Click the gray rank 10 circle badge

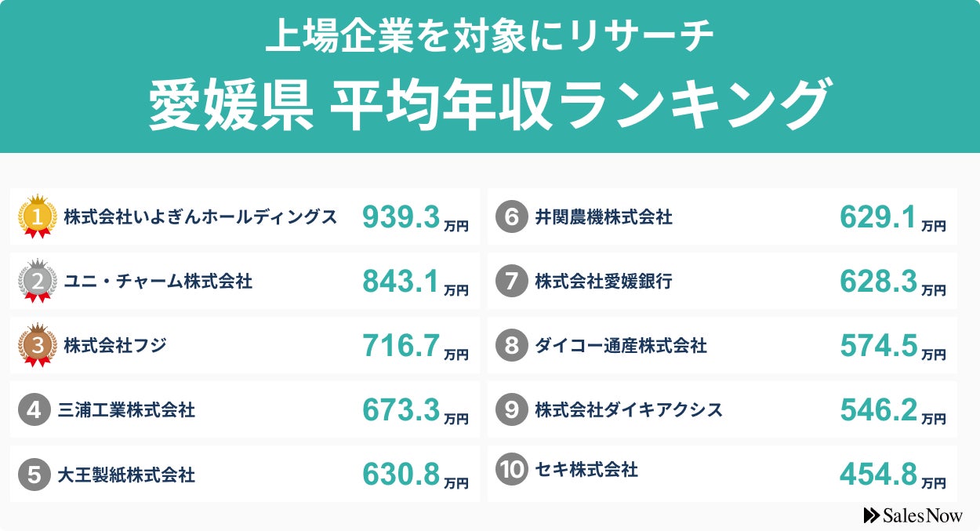pyautogui.click(x=511, y=470)
